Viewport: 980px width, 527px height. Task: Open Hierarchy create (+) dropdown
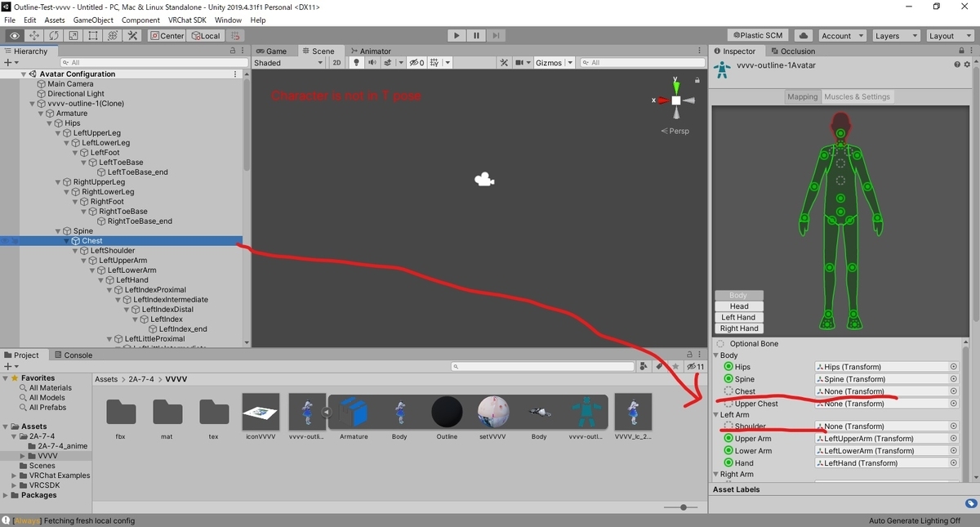tap(11, 63)
